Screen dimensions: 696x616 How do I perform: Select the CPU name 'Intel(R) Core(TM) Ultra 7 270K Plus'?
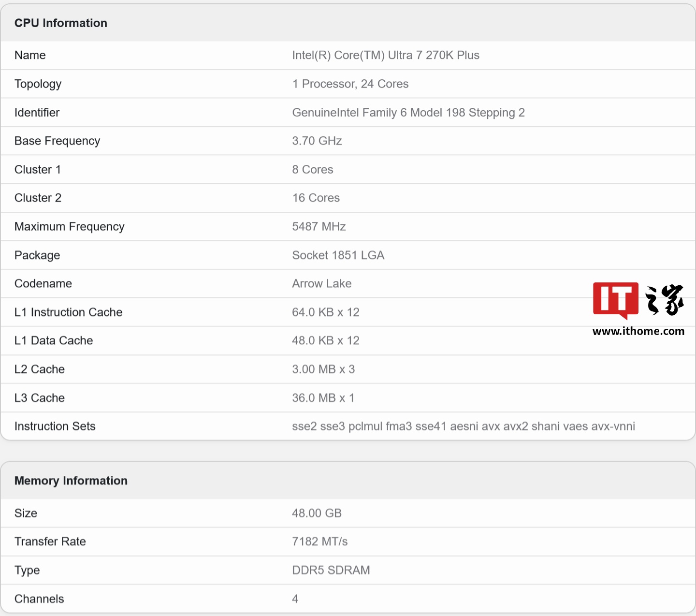[x=386, y=55]
